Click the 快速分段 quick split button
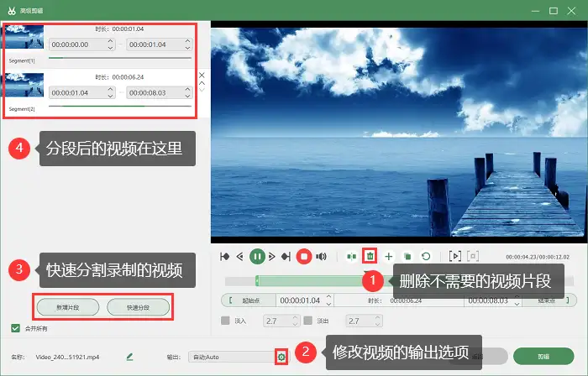Screen dimensions: 588x376 [138, 307]
